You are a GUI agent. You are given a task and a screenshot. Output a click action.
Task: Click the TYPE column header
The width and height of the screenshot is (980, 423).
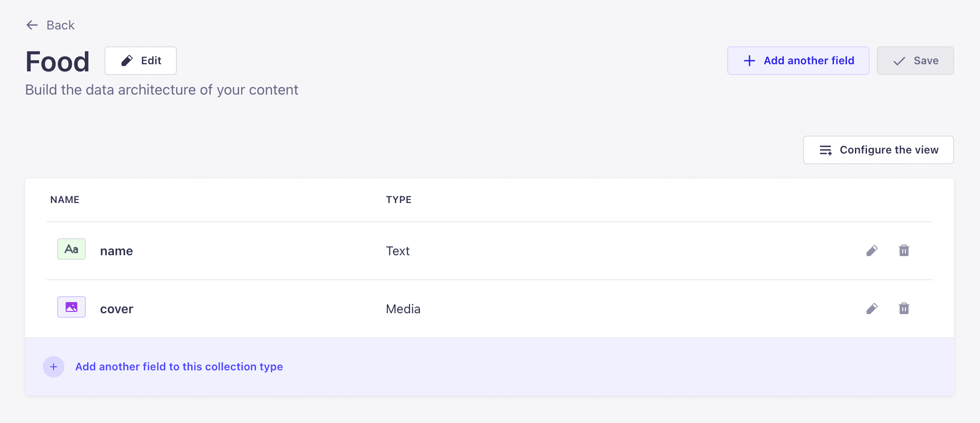[399, 200]
